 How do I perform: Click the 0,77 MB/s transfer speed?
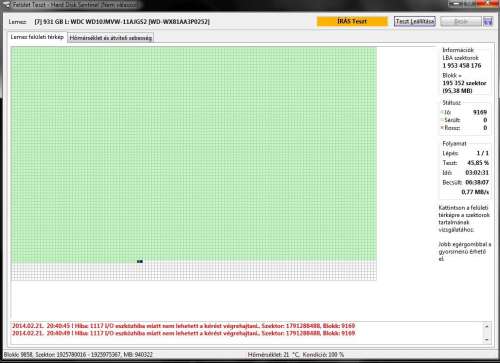coord(475,192)
